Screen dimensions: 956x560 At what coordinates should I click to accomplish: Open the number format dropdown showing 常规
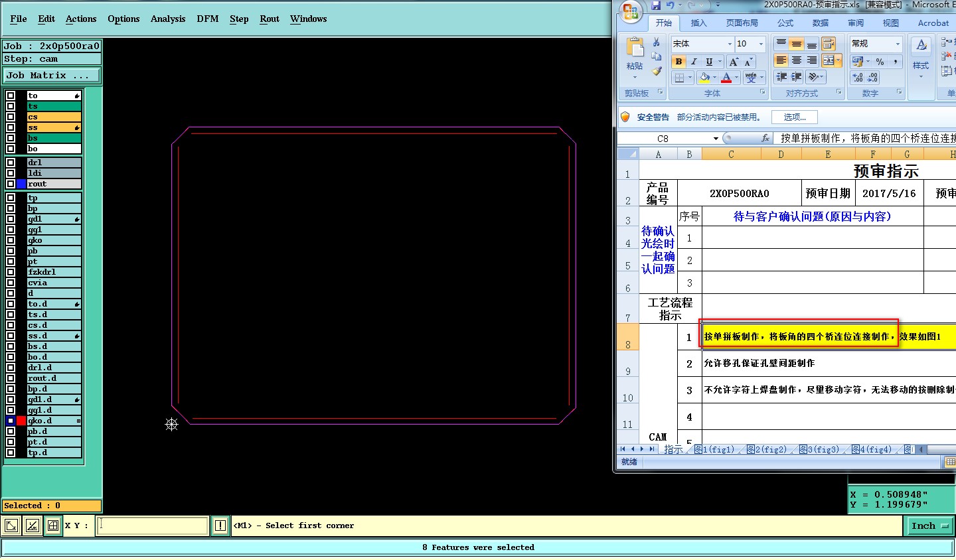pyautogui.click(x=898, y=44)
